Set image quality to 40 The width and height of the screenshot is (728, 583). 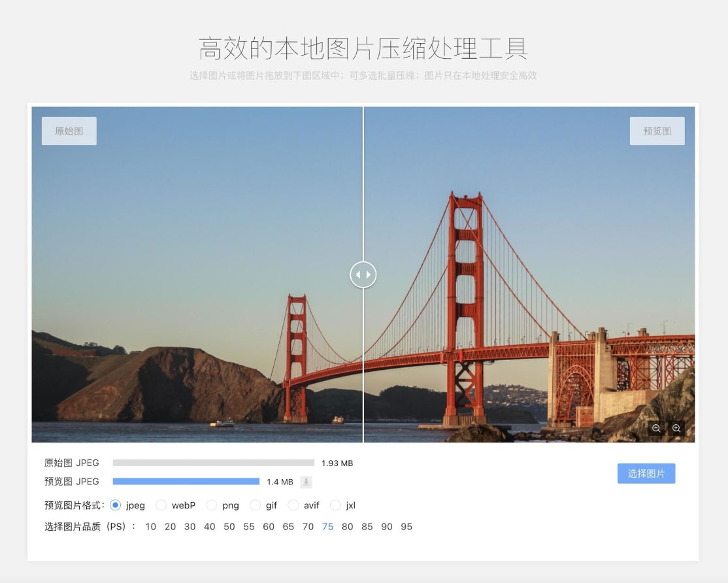pyautogui.click(x=209, y=527)
